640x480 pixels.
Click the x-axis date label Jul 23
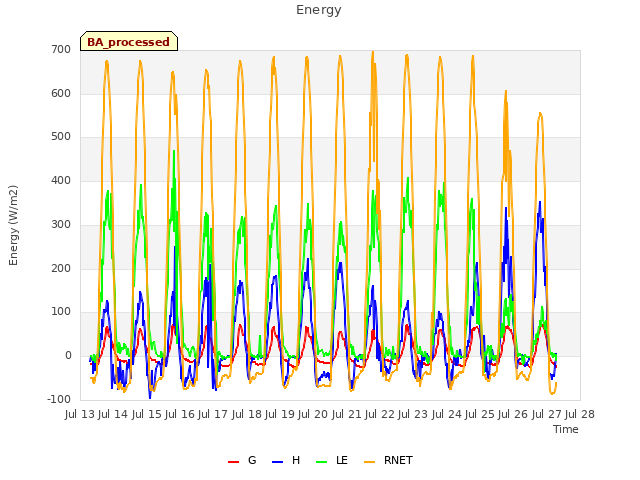tap(413, 414)
